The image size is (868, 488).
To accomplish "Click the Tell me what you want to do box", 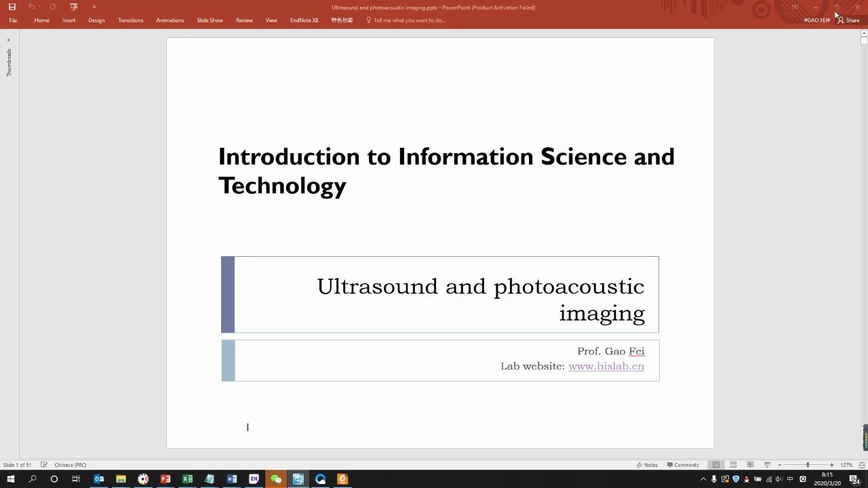I will pos(406,20).
